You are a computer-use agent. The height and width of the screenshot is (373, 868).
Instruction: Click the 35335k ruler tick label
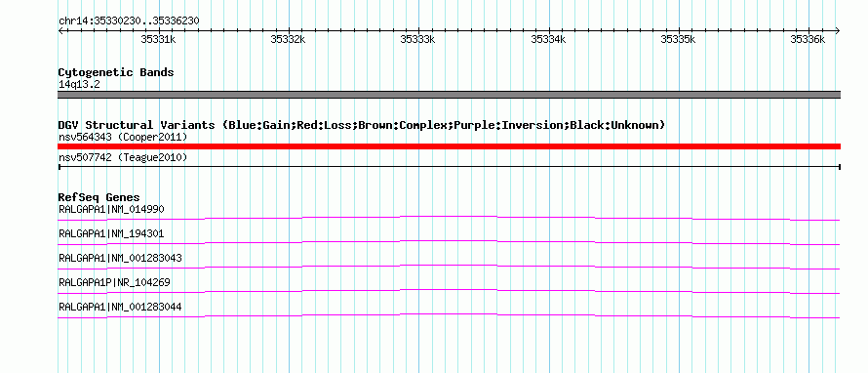click(678, 39)
